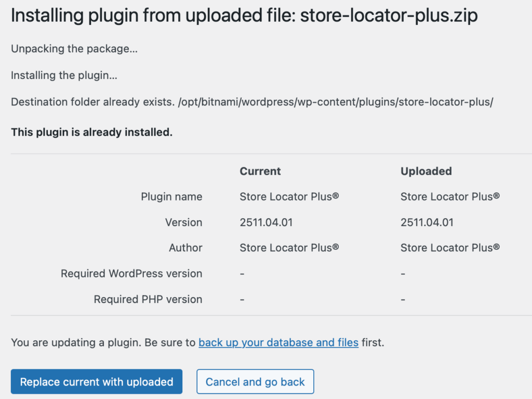Click the Plugin name row label
532x399 pixels.
point(171,197)
